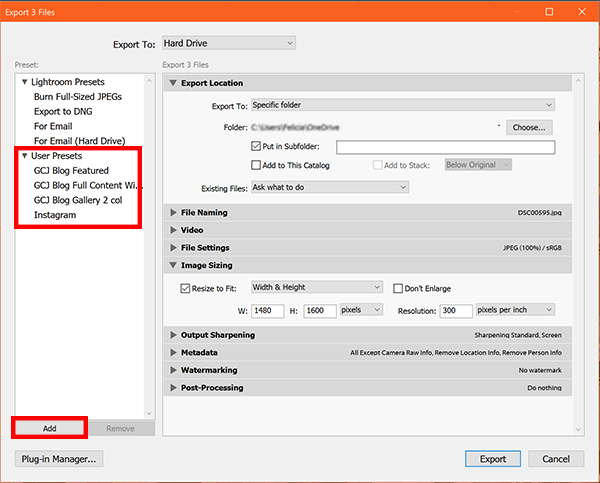
Task: Open the Specific folder dropdown
Action: [403, 105]
